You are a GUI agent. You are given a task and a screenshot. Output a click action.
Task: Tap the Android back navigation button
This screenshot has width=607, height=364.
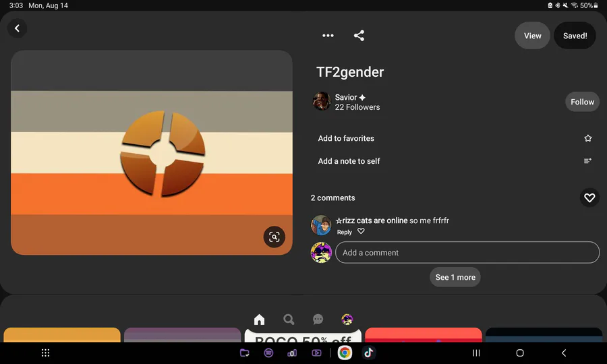[564, 353]
